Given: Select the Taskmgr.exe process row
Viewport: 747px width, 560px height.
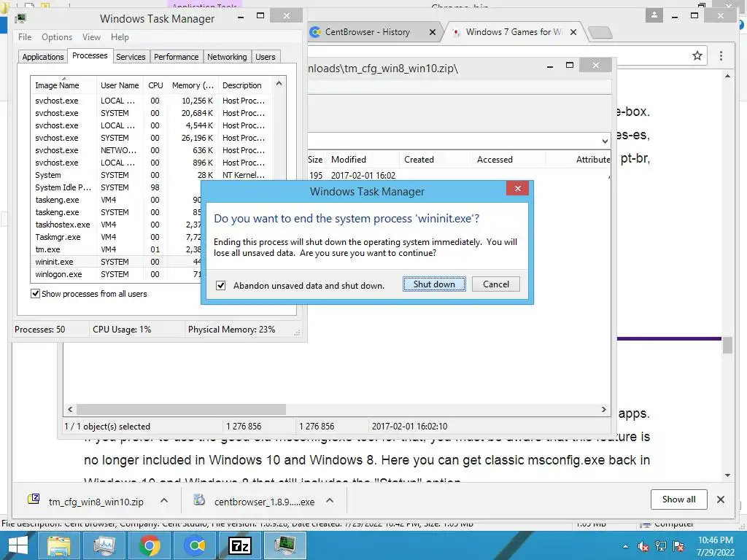Looking at the screenshot, I should click(x=117, y=237).
